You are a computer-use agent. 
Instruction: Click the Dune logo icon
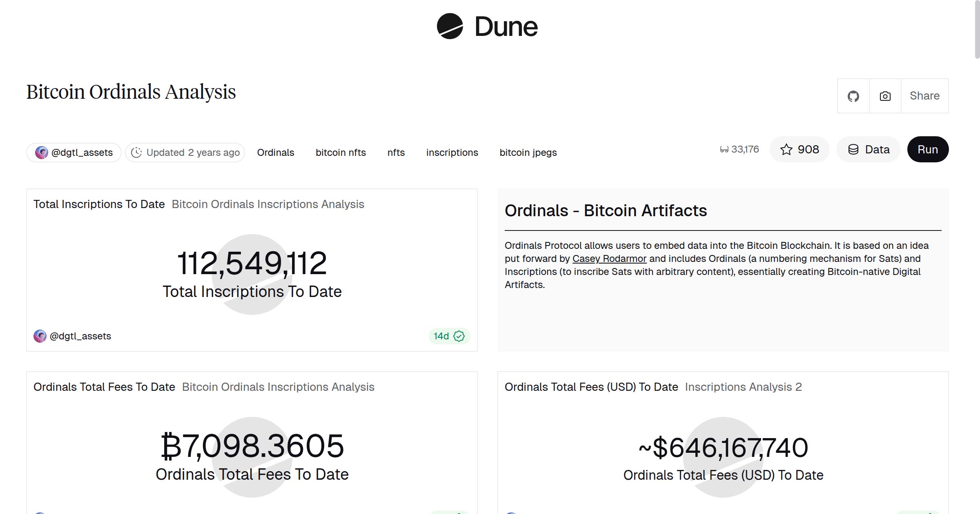(x=451, y=26)
